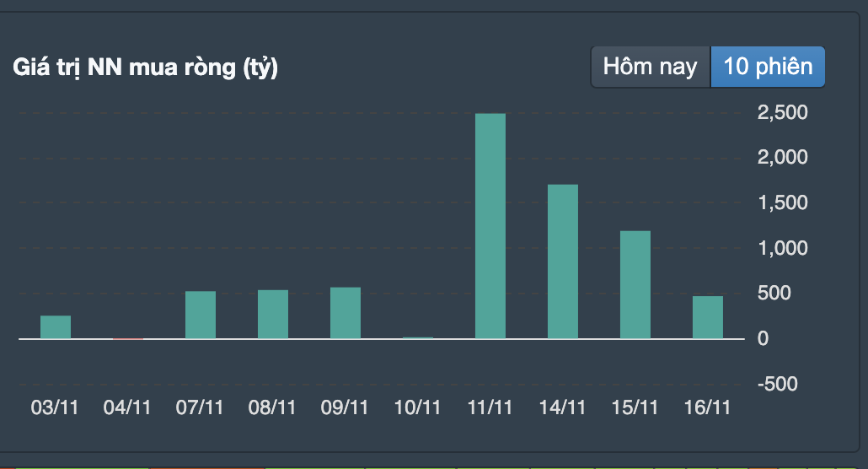Screen dimensions: 868x469
Task: Click the 2,000 axis label
Action: click(782, 158)
